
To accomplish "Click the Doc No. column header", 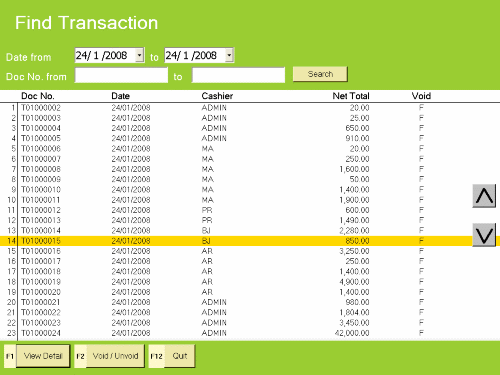I will pyautogui.click(x=38, y=96).
